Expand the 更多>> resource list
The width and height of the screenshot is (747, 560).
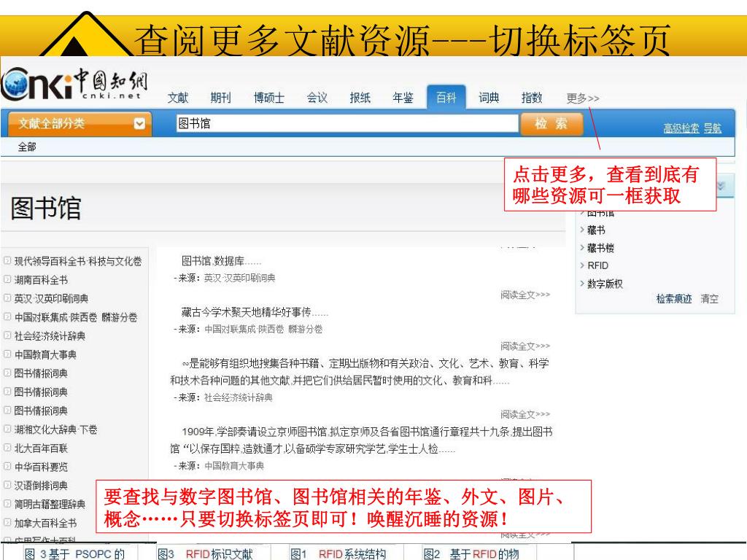[x=583, y=98]
